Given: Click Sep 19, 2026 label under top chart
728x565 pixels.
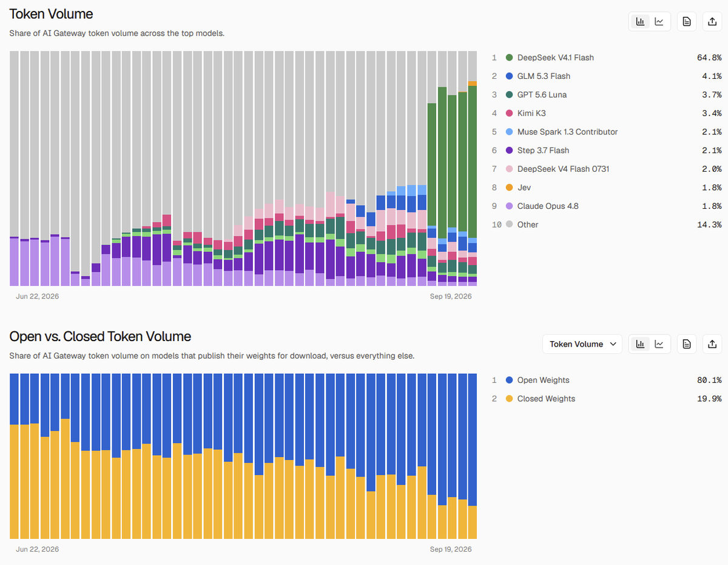Looking at the screenshot, I should click(451, 296).
